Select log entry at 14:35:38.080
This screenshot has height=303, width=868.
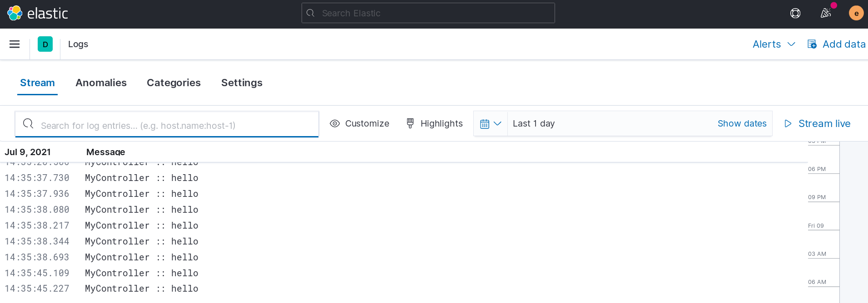404,210
